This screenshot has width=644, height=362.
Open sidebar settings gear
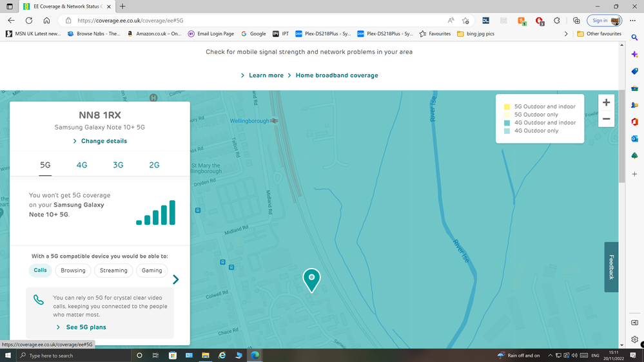(634, 339)
